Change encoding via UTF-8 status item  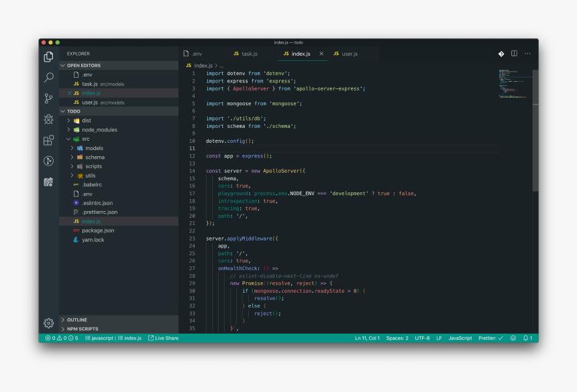click(422, 338)
